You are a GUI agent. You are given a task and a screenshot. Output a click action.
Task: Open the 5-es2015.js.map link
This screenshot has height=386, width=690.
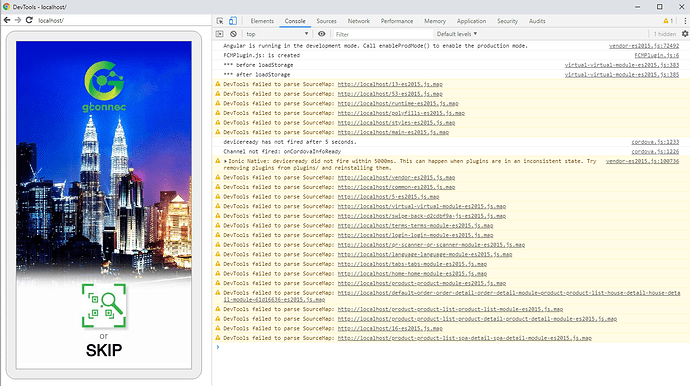(388, 197)
